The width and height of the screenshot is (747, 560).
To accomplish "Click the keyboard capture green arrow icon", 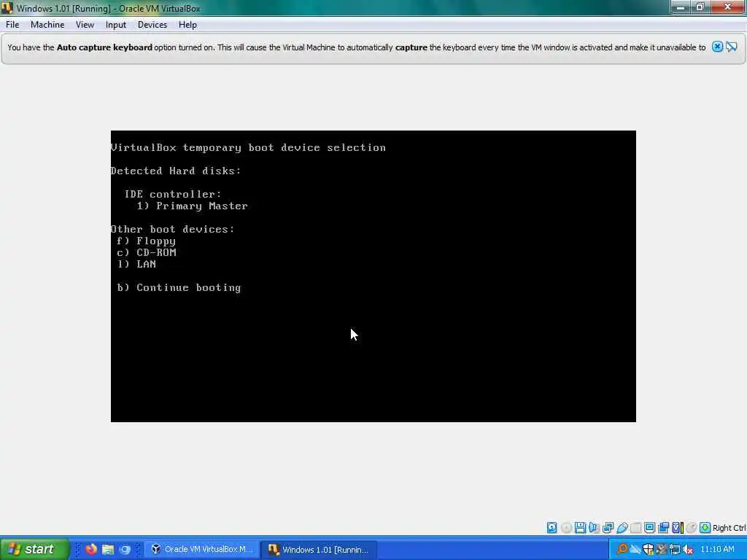I will pos(705,528).
